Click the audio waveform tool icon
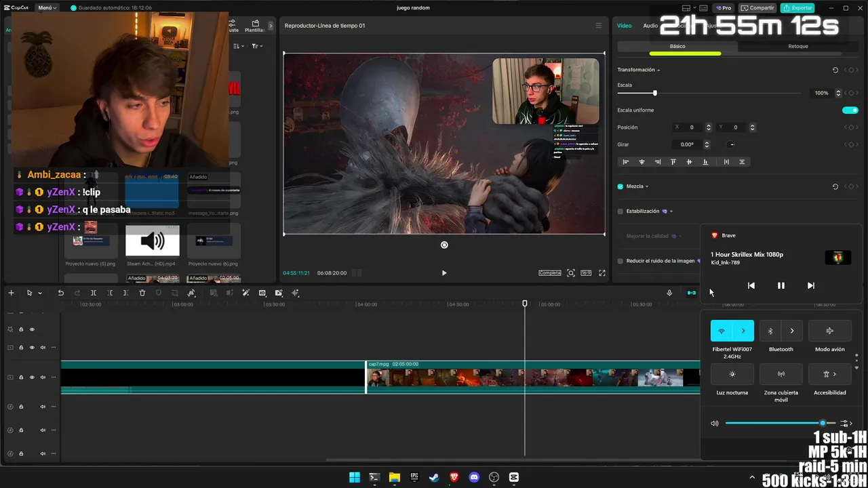The image size is (868, 488). [295, 293]
